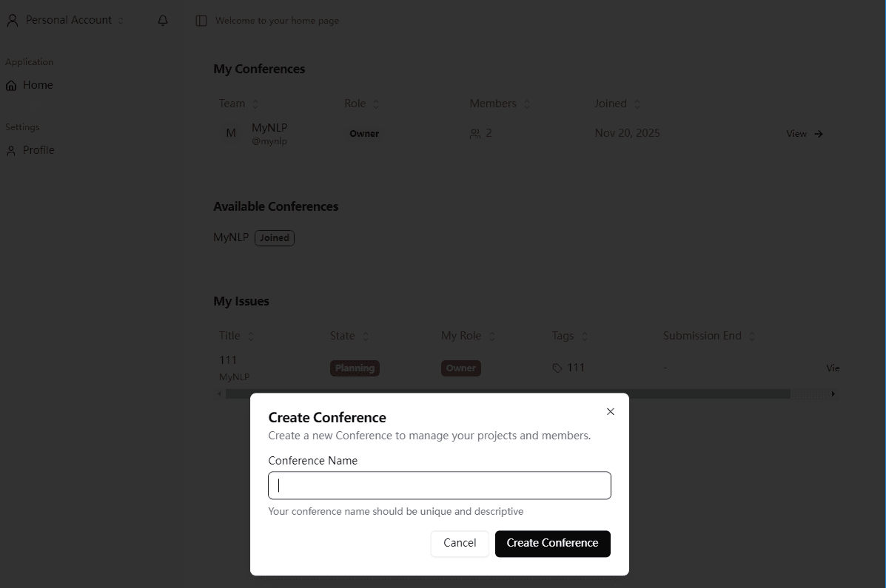Click the View link for MyNLP conference
Viewport: 886px width, 588px height.
click(x=795, y=134)
